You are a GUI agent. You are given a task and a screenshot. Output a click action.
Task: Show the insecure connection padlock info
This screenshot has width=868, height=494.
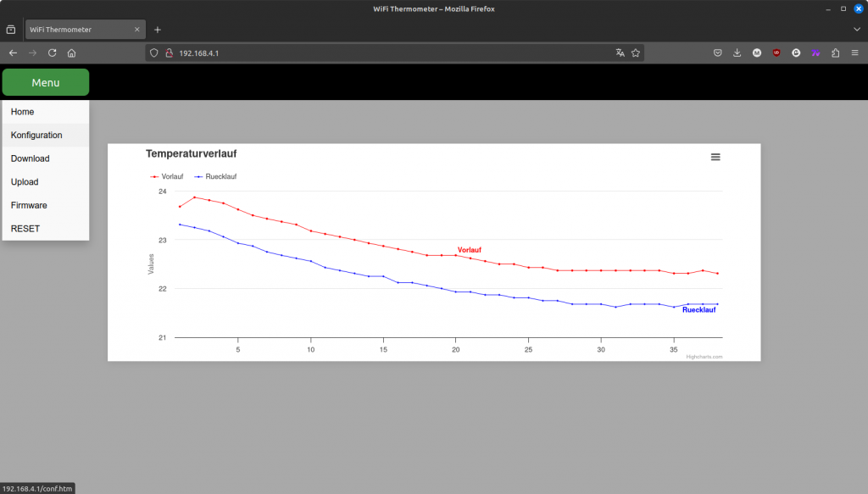169,53
